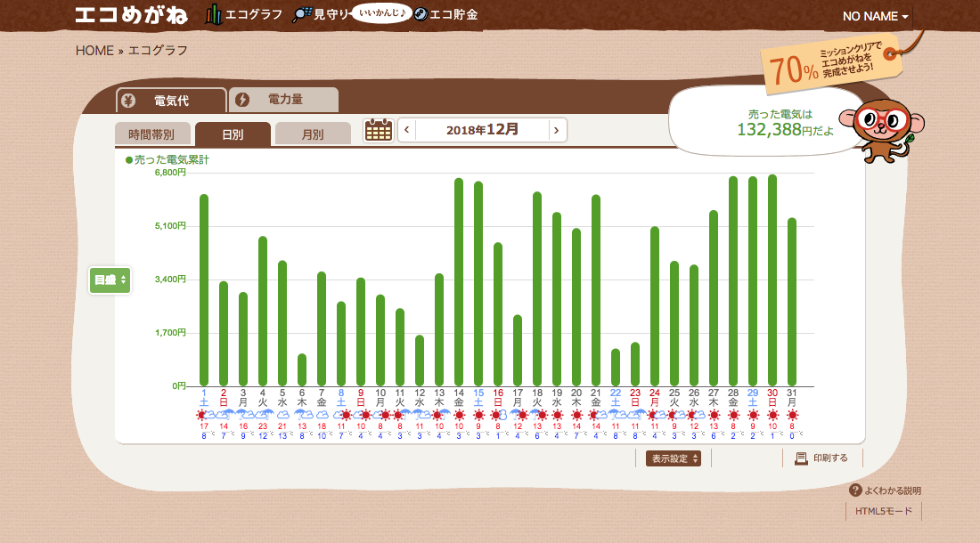
Task: Click the 15 土 date label
Action: 478,398
